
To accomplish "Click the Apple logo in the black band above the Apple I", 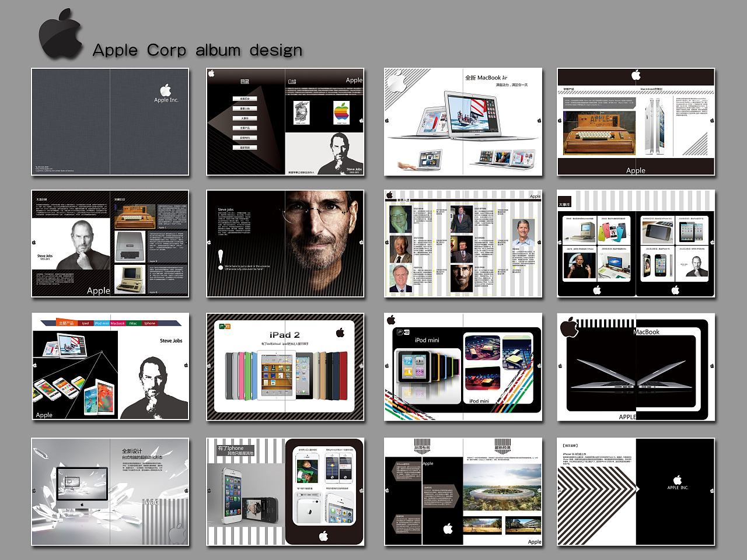I will (x=636, y=75).
